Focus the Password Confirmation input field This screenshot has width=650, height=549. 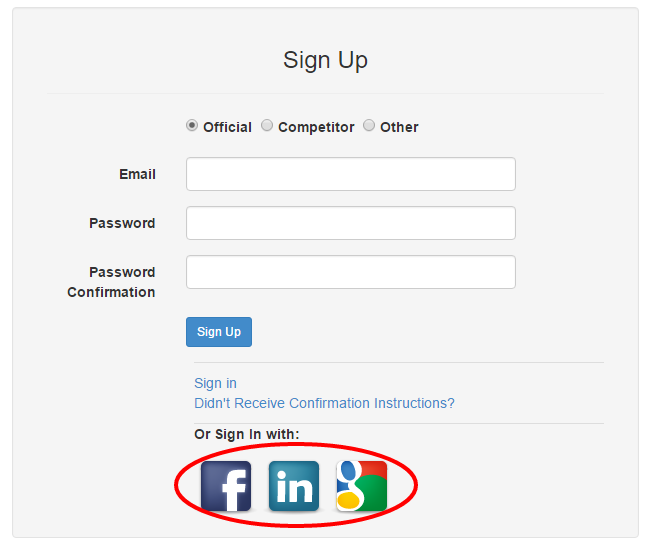tap(351, 272)
